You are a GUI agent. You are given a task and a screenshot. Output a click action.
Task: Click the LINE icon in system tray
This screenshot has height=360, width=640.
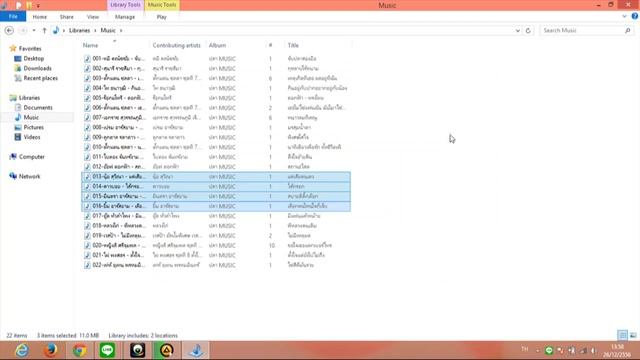549,351
